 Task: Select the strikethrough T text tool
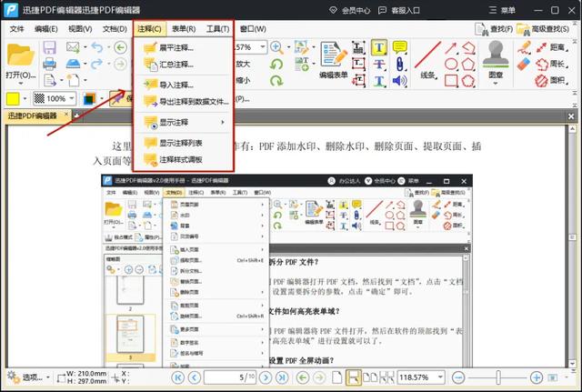379,64
